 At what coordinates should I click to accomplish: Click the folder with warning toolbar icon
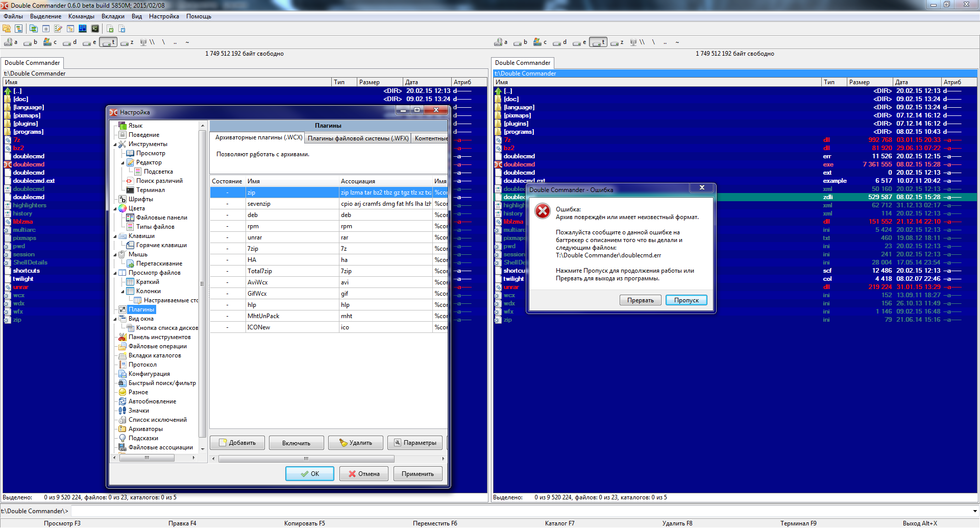tap(7, 29)
